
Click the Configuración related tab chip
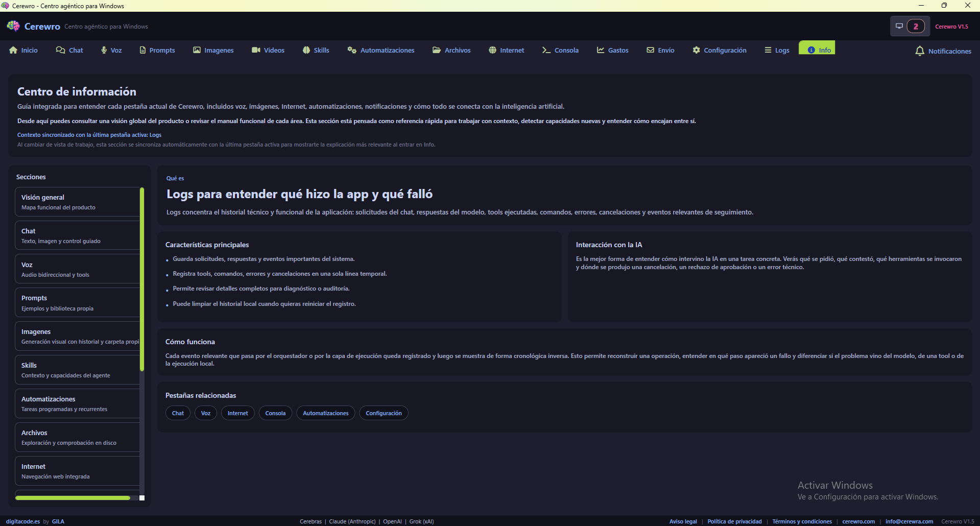point(384,413)
